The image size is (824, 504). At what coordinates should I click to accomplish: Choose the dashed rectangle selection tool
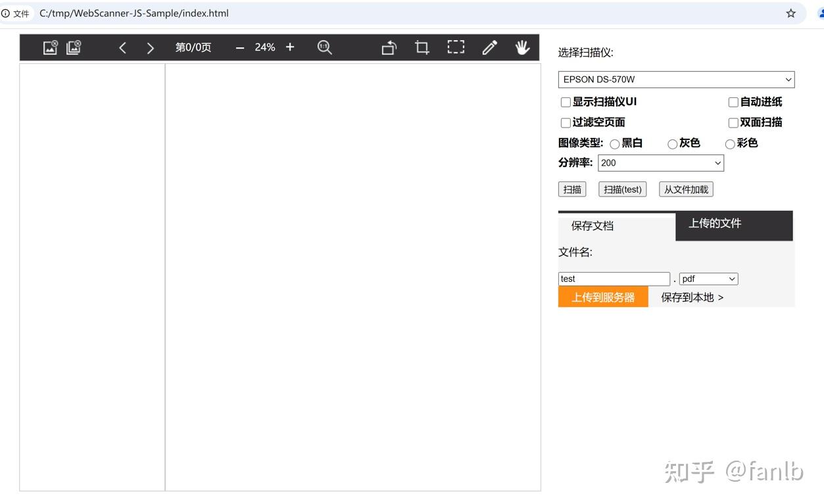coord(456,47)
